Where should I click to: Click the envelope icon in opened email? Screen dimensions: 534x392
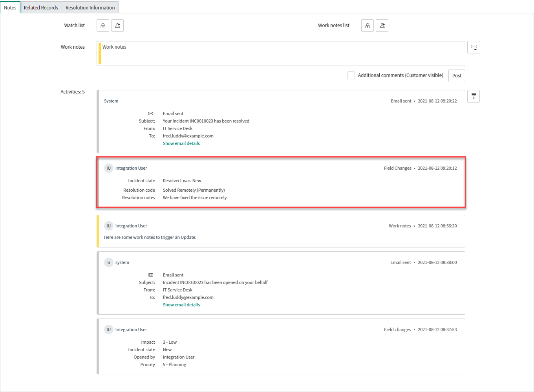[x=151, y=275]
